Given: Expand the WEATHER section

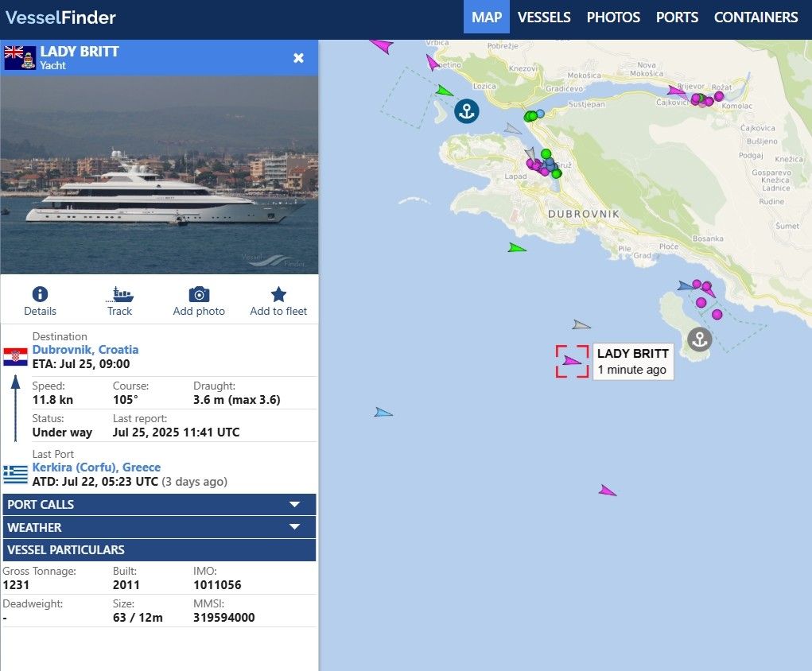Looking at the screenshot, I should pos(159,527).
